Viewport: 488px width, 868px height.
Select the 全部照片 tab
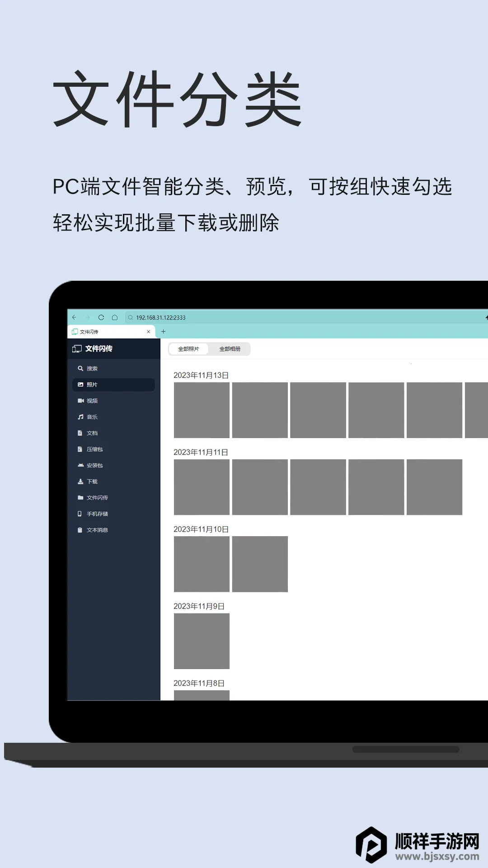(x=188, y=349)
